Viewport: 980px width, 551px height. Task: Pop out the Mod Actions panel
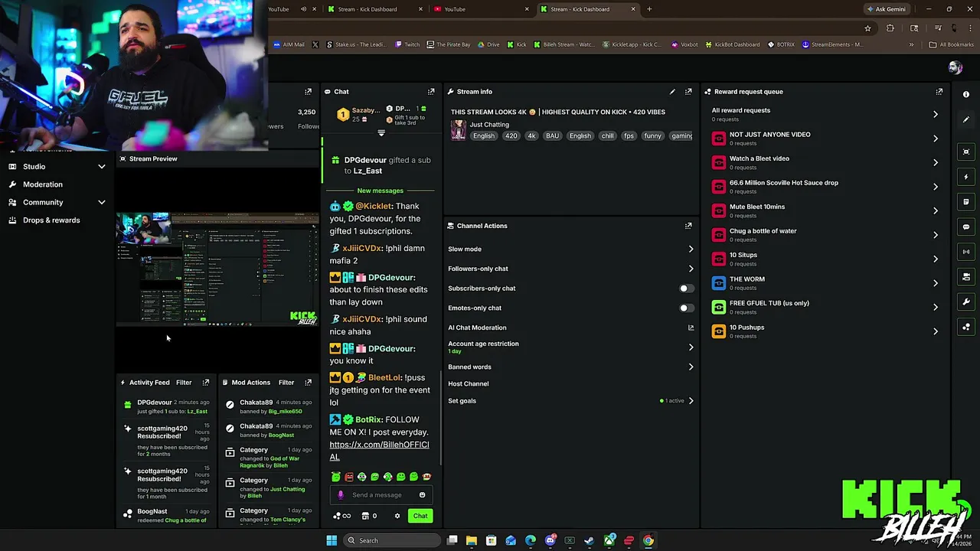[x=308, y=383]
